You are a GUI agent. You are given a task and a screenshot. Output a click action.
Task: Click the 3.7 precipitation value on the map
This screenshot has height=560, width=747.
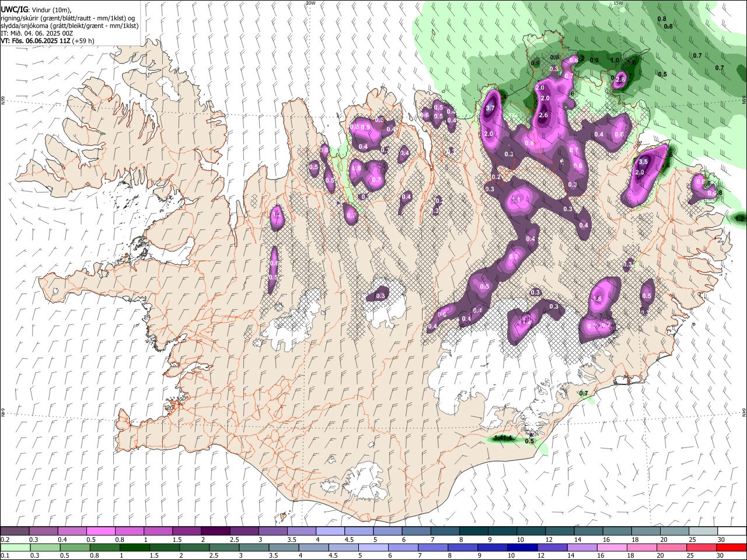pos(490,108)
